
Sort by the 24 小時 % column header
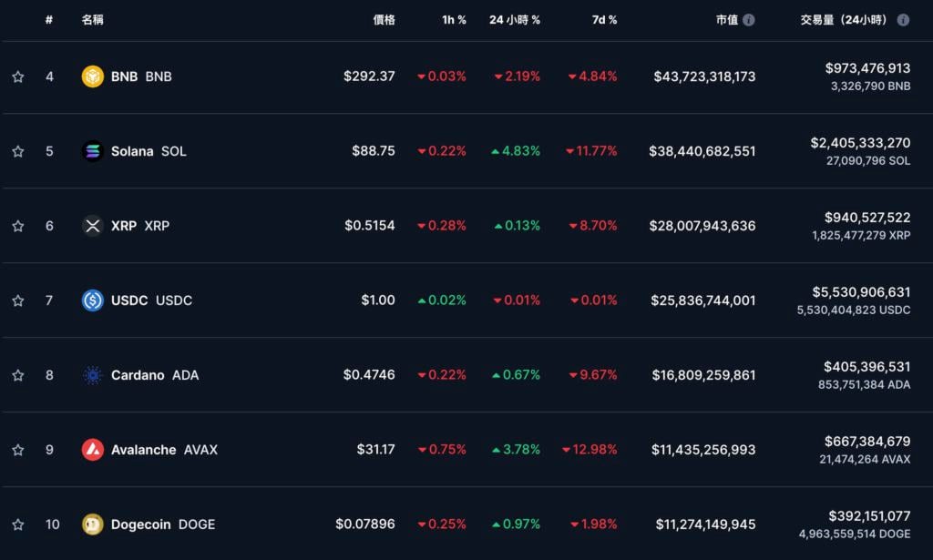tap(514, 20)
